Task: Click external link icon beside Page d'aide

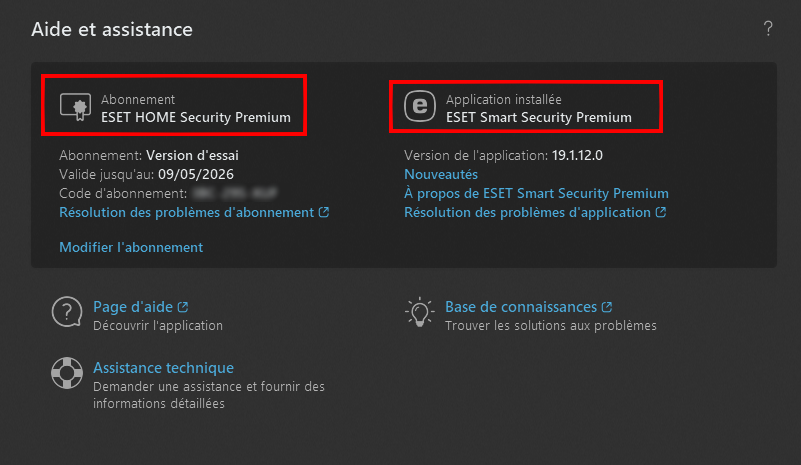Action: pos(183,307)
